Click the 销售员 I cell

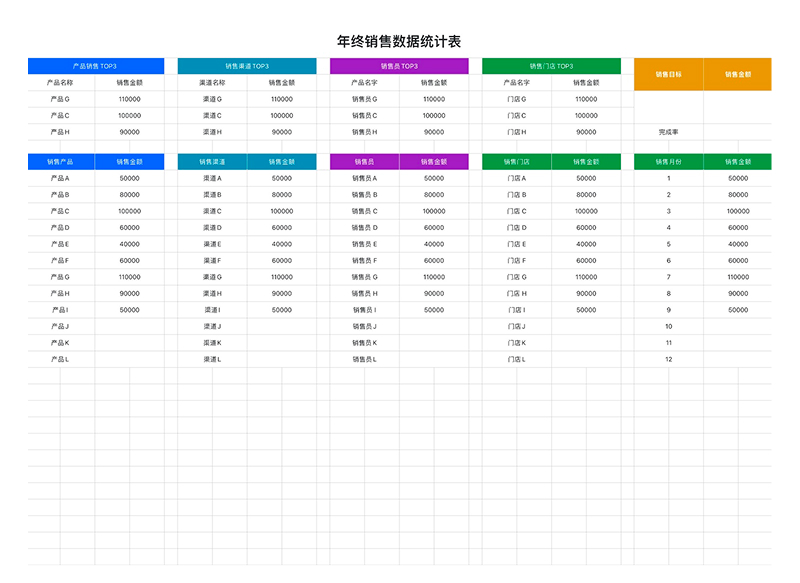pyautogui.click(x=364, y=310)
